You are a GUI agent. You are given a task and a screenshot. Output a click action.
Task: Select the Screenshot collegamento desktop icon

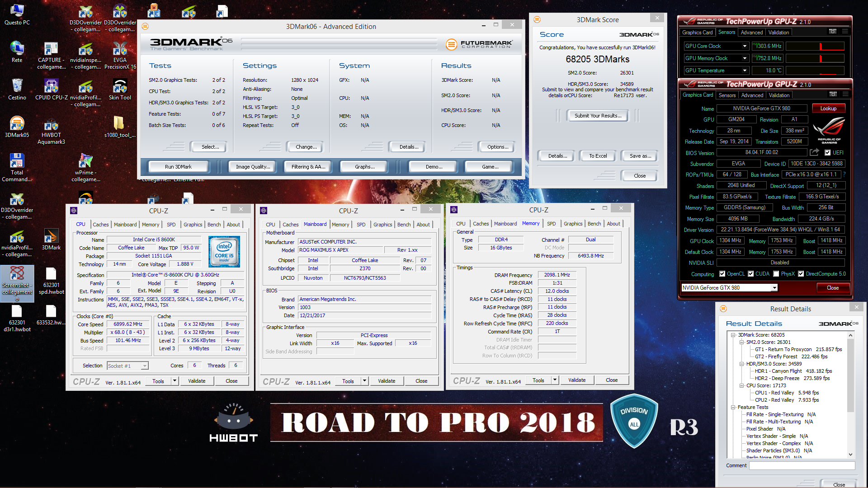pyautogui.click(x=17, y=283)
